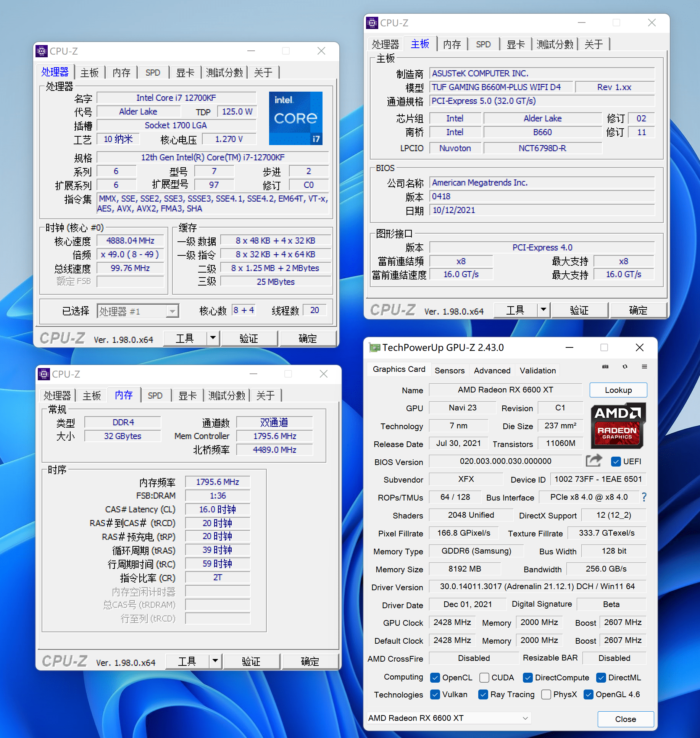Open tools dropdown arrow in mainboard window
The width and height of the screenshot is (700, 738).
point(544,310)
